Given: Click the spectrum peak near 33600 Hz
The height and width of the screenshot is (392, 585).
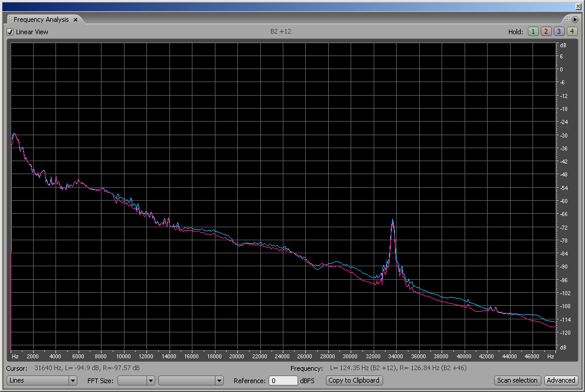Looking at the screenshot, I should [393, 221].
